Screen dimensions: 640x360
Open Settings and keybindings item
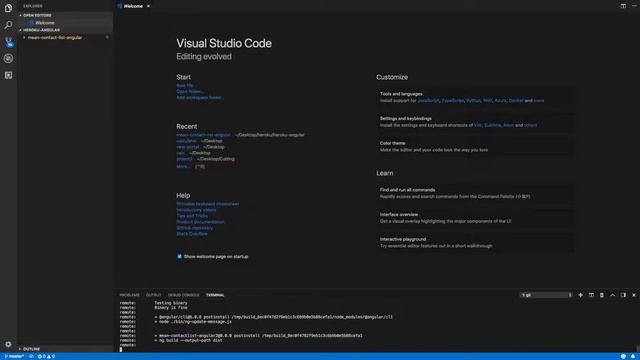[475, 122]
